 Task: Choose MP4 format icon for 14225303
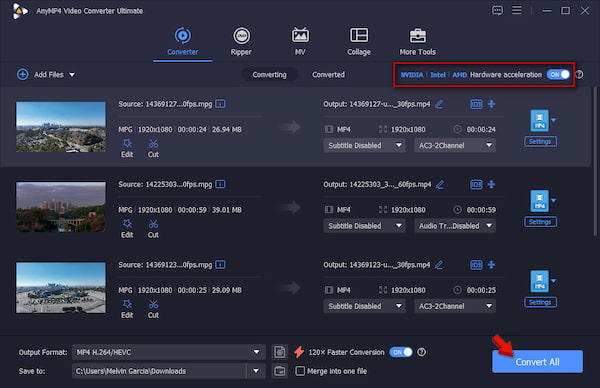pyautogui.click(x=539, y=201)
